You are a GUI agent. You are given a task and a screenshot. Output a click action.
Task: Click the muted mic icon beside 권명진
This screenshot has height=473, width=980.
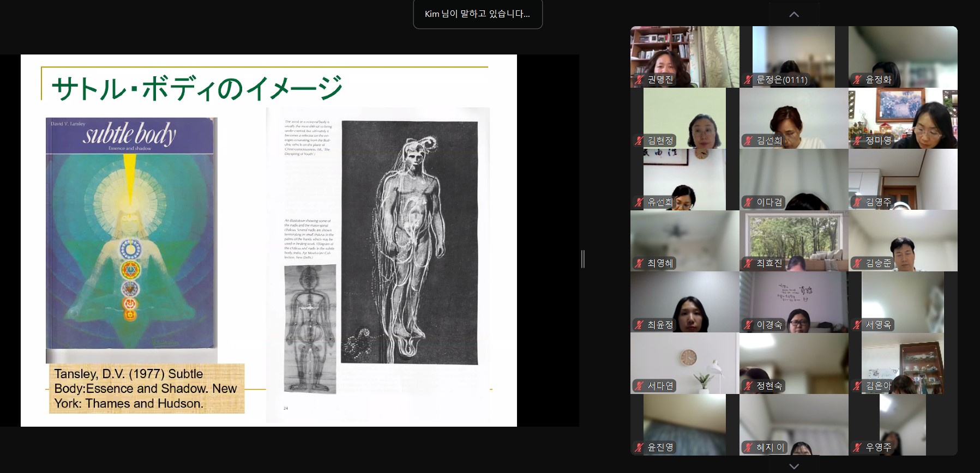[639, 80]
